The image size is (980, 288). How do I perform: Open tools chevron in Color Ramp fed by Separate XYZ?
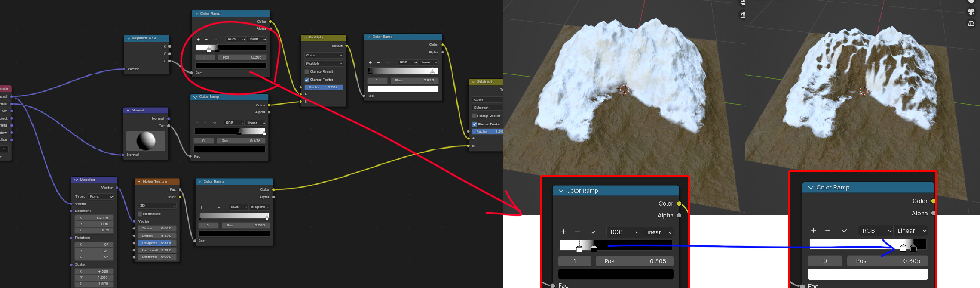[216, 39]
